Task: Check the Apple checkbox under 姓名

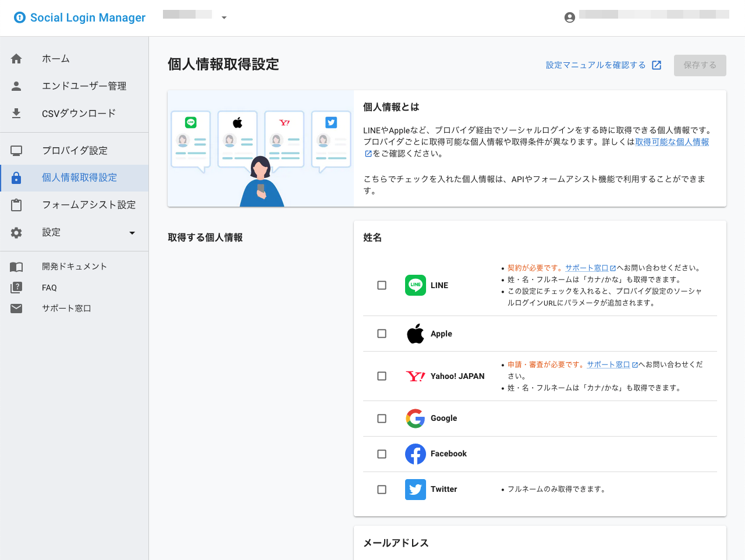Action: [382, 334]
